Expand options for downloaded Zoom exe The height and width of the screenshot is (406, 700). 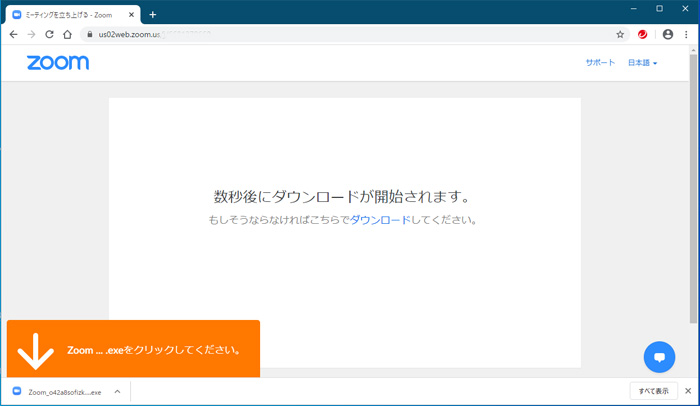(117, 392)
